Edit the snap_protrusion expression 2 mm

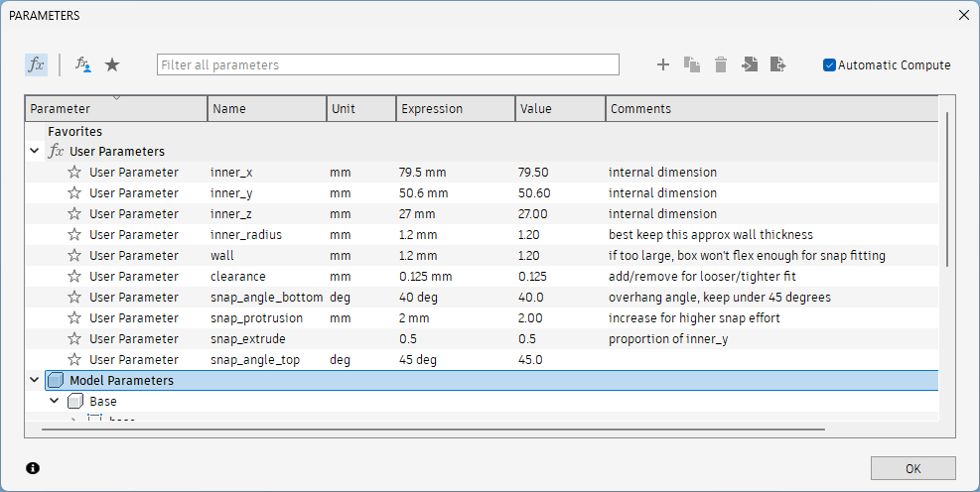click(x=414, y=317)
